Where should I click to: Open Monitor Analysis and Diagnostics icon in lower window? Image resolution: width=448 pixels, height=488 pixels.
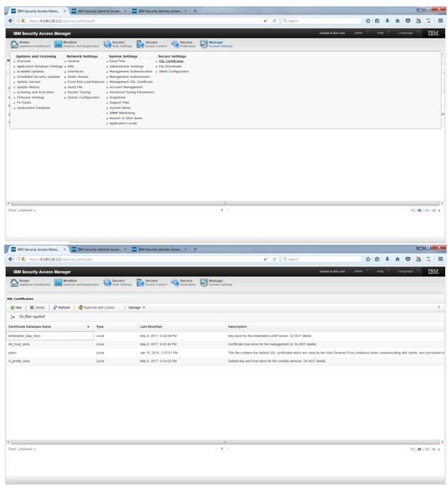point(58,282)
